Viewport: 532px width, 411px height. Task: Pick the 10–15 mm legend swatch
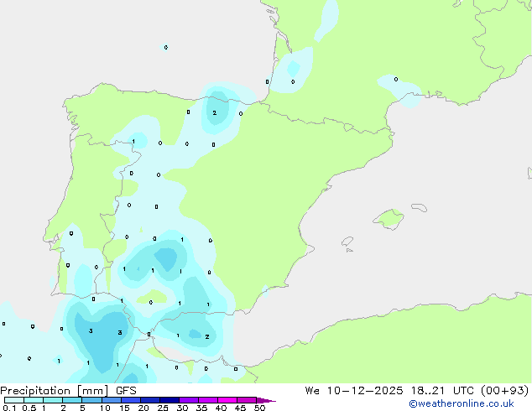[x=112, y=400]
